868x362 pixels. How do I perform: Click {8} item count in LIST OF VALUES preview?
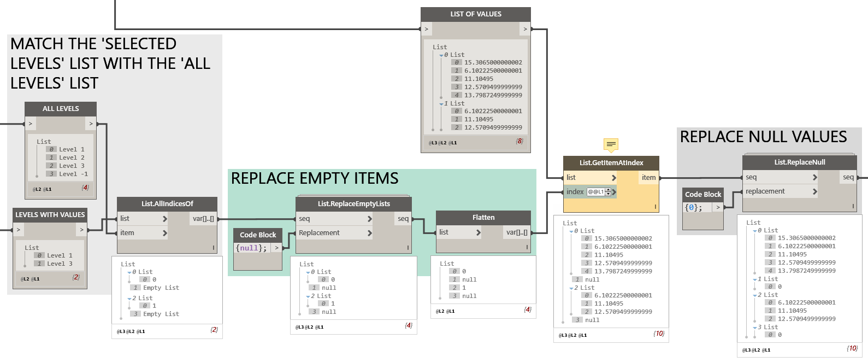point(519,141)
